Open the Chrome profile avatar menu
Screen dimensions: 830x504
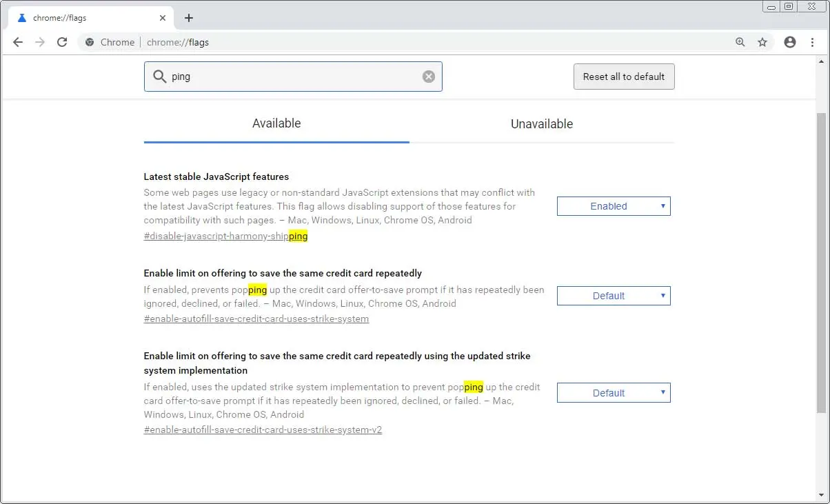(x=790, y=42)
